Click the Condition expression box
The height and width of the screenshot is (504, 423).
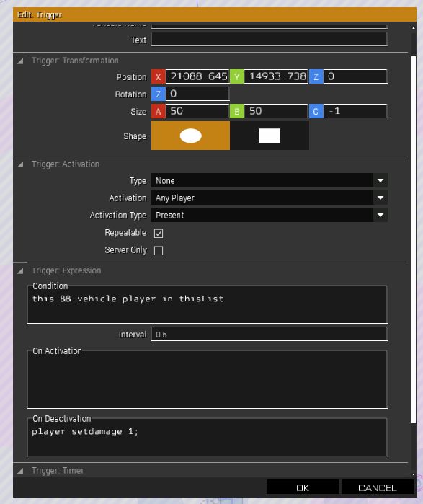(208, 305)
